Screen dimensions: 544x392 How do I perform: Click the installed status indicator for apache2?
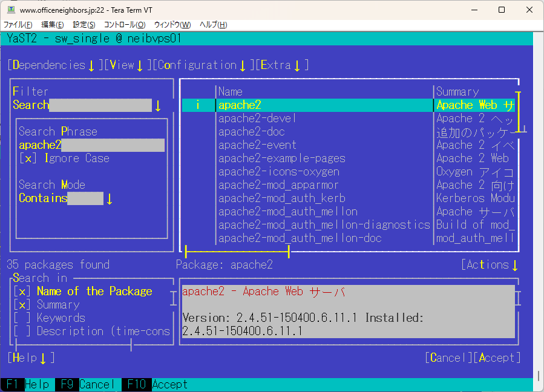coord(197,105)
